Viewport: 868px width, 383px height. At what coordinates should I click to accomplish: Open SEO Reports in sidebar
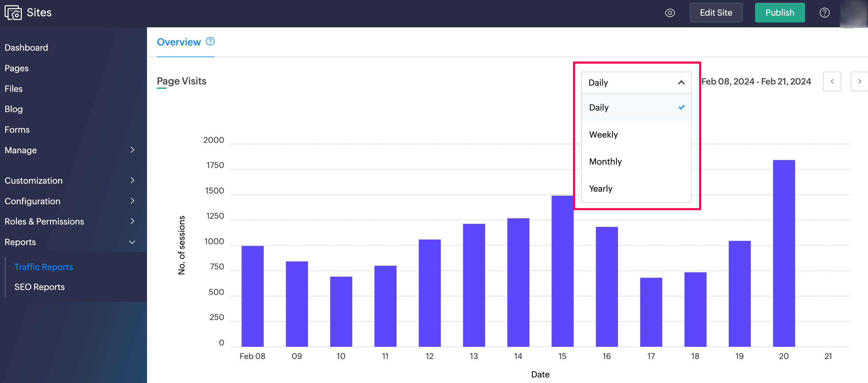point(39,287)
